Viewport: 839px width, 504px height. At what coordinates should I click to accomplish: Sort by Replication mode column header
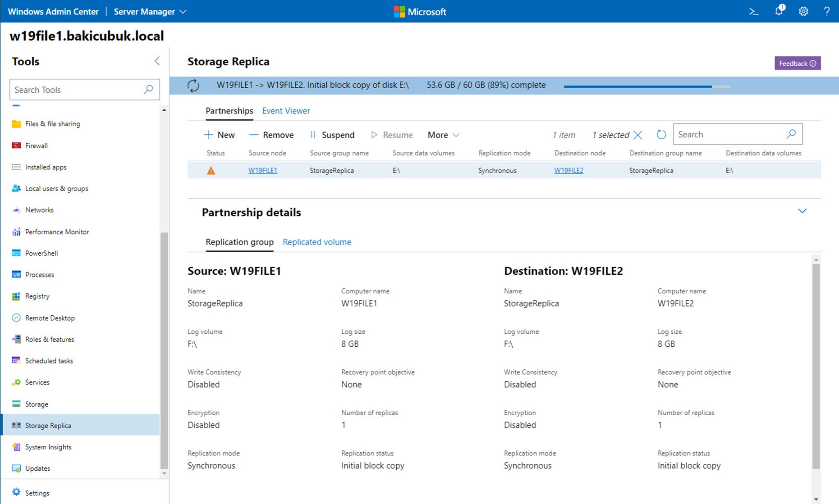click(504, 153)
